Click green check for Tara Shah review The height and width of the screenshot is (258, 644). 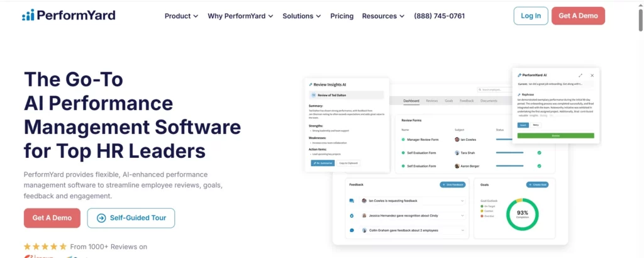[539, 152]
